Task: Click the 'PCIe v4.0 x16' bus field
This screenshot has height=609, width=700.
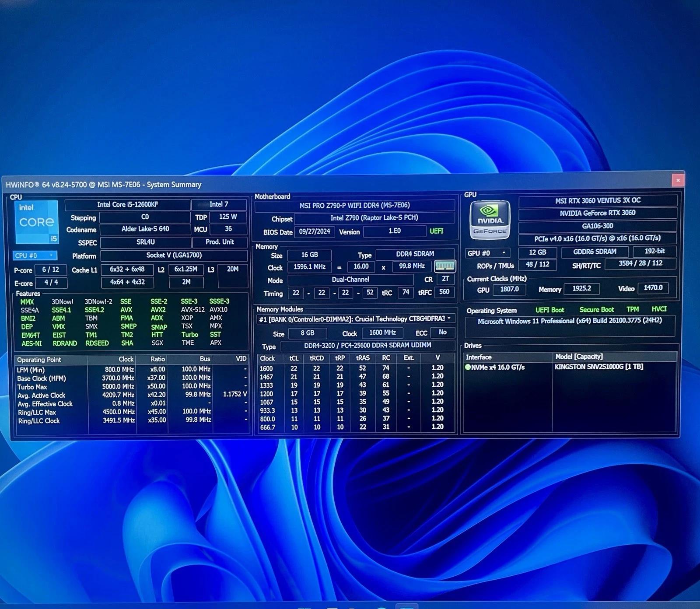Action: pyautogui.click(x=598, y=239)
